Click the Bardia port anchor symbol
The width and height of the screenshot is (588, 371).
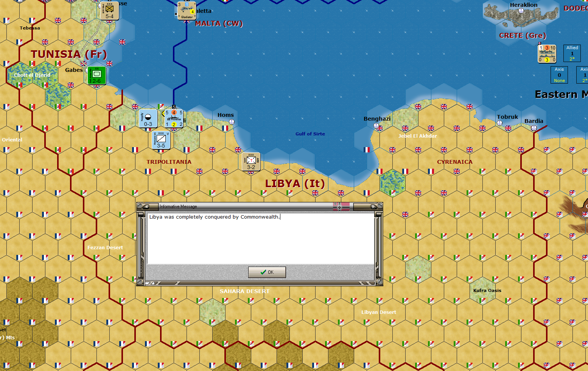pos(534,128)
